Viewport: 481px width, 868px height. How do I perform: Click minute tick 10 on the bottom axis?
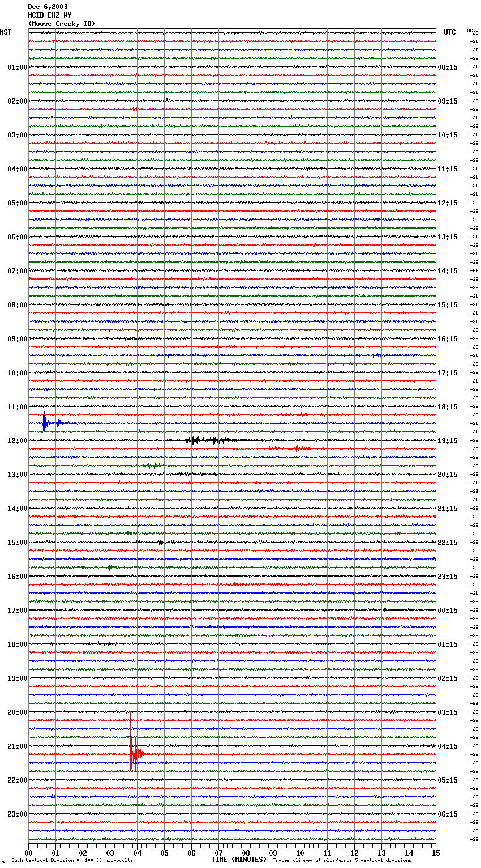[x=300, y=853]
